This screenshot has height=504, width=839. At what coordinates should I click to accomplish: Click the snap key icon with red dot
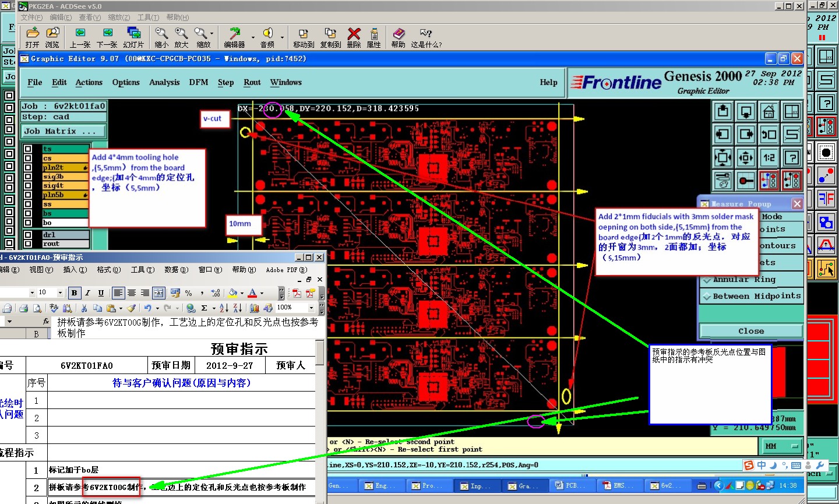(x=746, y=181)
